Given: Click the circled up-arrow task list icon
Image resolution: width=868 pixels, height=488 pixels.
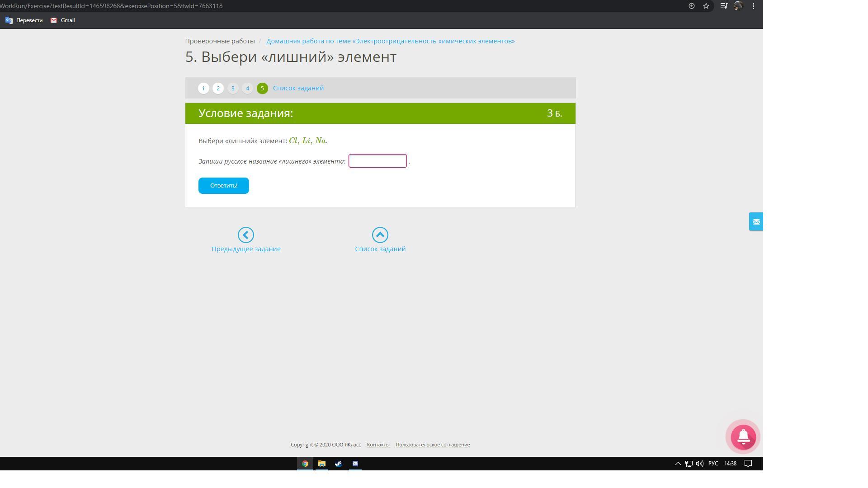Looking at the screenshot, I should [x=380, y=235].
